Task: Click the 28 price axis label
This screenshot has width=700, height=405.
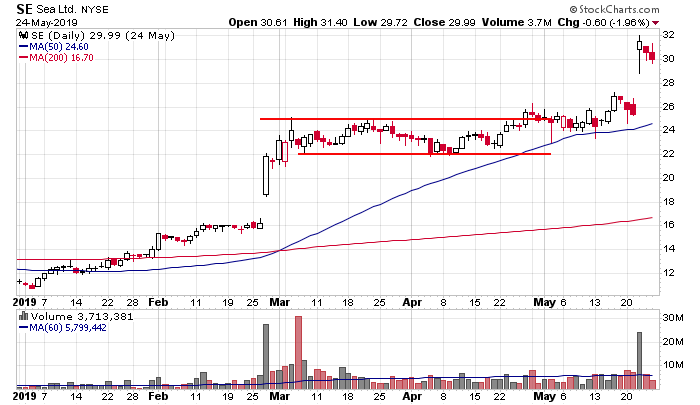Action: pos(668,83)
